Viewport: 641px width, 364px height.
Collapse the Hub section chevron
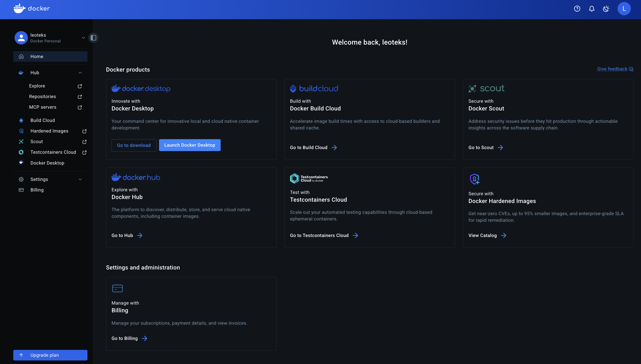[x=80, y=73]
